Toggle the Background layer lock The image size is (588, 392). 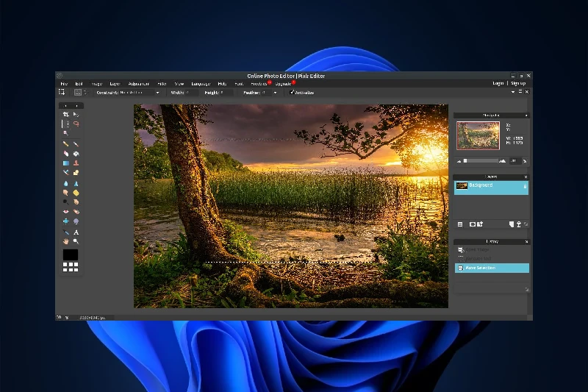[525, 188]
